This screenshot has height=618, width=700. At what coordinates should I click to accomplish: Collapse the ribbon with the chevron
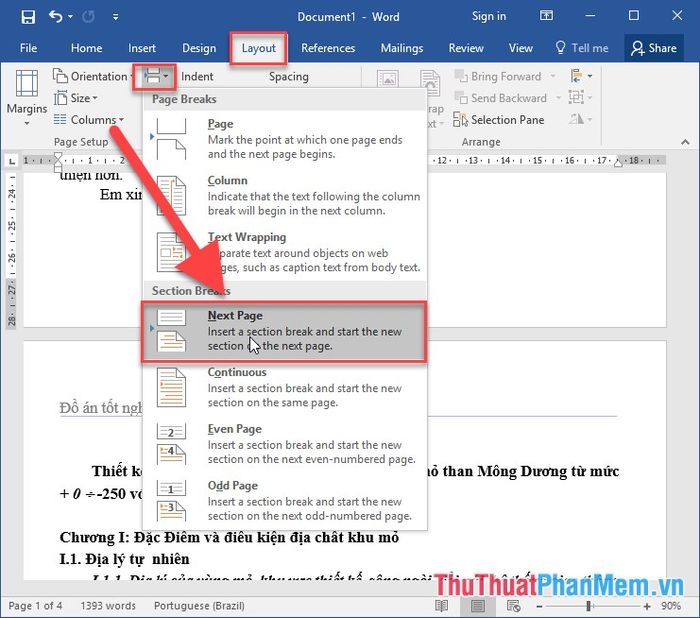click(x=685, y=142)
